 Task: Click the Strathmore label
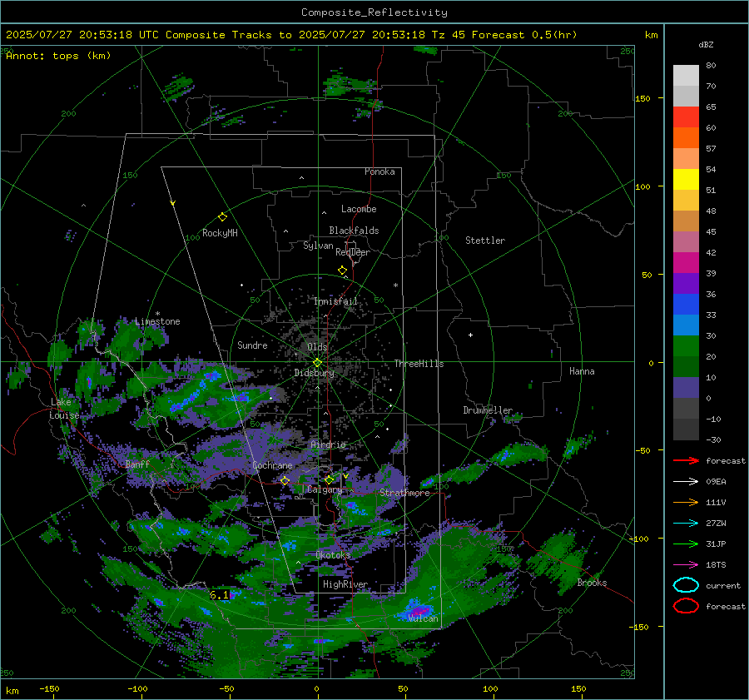(x=404, y=493)
